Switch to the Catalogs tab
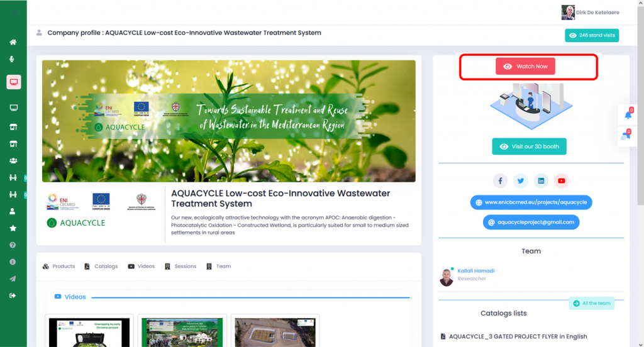The width and height of the screenshot is (644, 347). tap(101, 267)
